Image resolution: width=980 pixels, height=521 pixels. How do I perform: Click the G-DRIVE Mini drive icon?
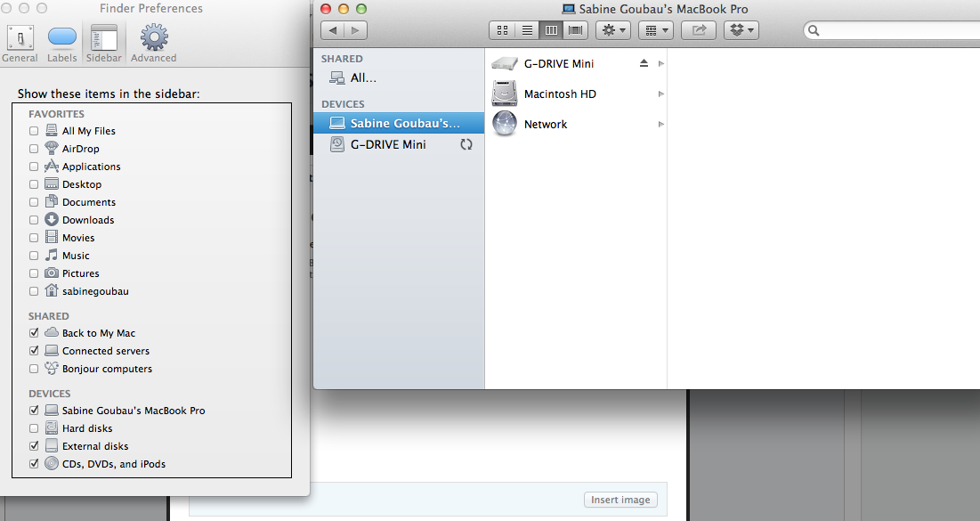click(x=505, y=64)
